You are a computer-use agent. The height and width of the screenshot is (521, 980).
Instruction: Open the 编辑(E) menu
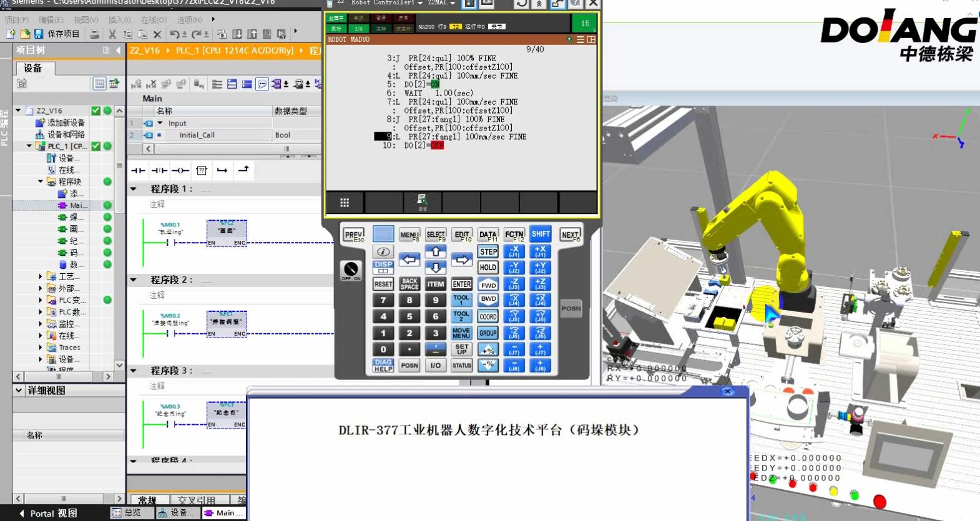click(51, 20)
